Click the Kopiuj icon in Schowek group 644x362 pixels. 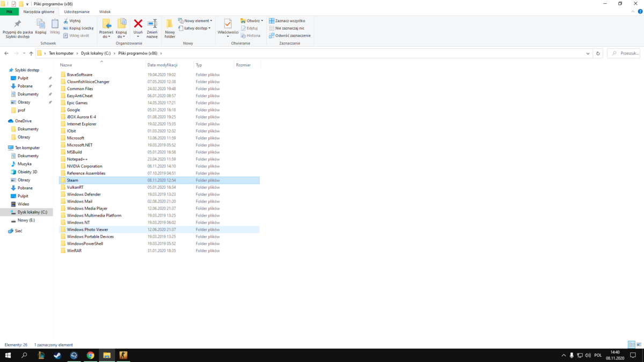[x=41, y=24]
